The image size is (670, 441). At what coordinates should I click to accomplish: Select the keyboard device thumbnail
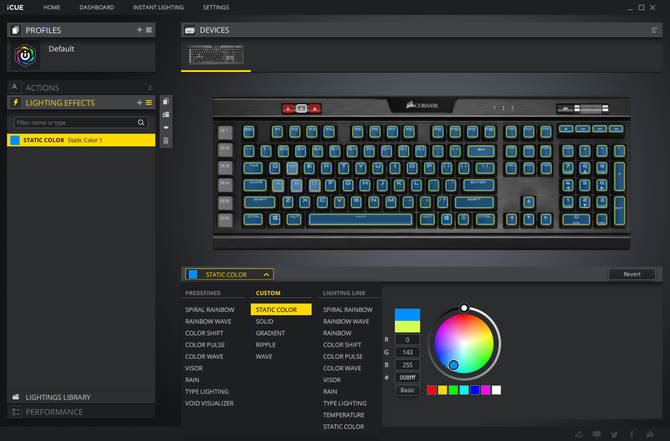(x=216, y=55)
